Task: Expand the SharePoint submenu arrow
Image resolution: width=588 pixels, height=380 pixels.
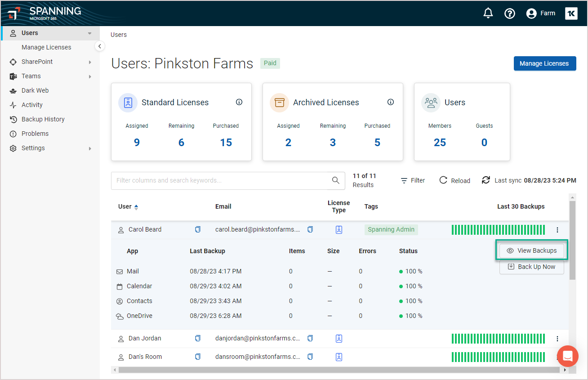Action: 90,62
